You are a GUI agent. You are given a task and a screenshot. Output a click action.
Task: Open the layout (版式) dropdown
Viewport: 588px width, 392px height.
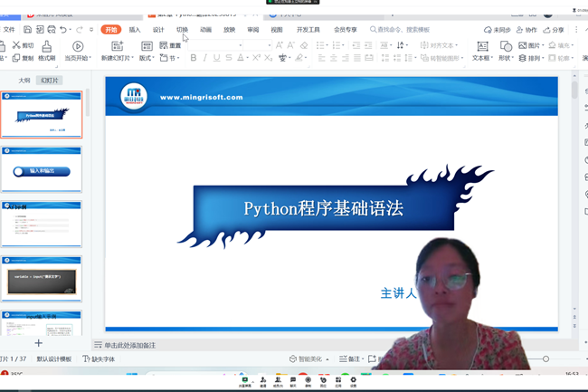tap(147, 58)
